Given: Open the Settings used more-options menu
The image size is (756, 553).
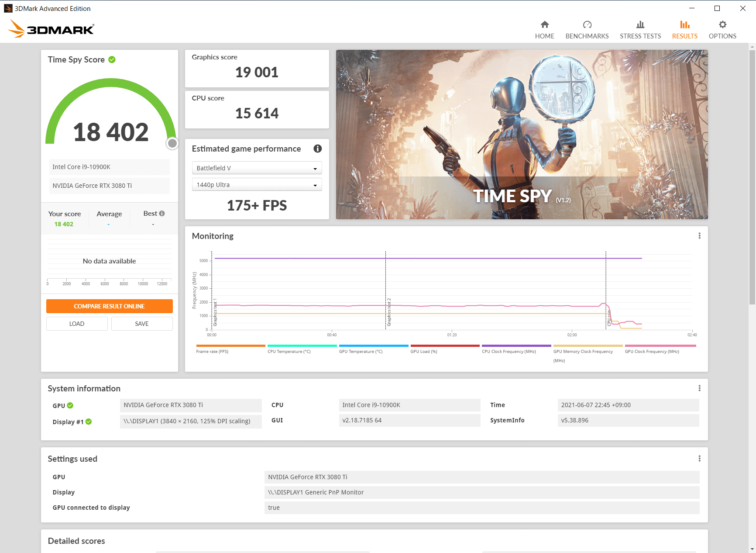Looking at the screenshot, I should 699,459.
